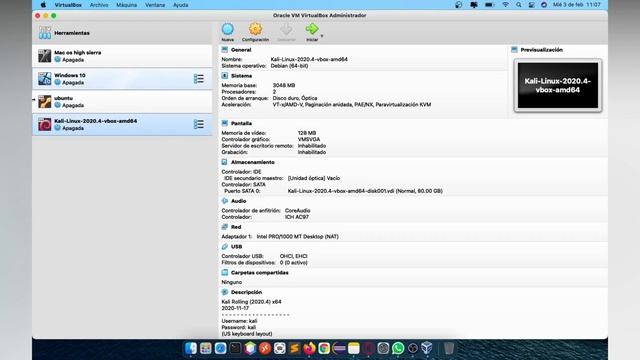Image resolution: width=640 pixels, height=360 pixels.
Task: Click the Descripción section icon
Action: tap(224, 292)
